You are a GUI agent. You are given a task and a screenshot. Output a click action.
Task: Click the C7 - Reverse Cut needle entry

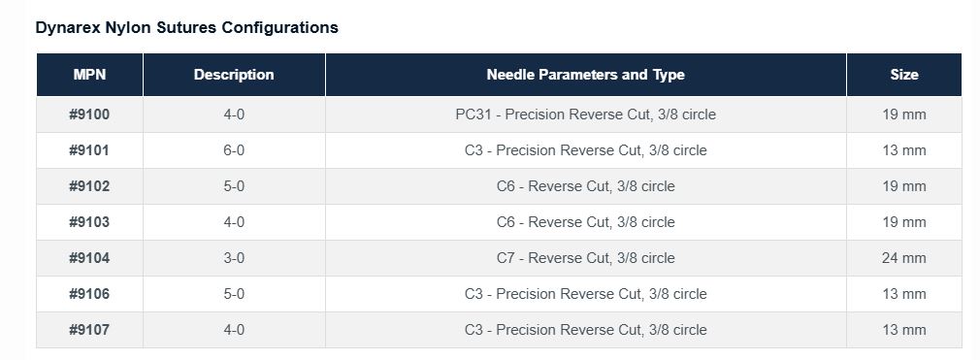click(586, 258)
